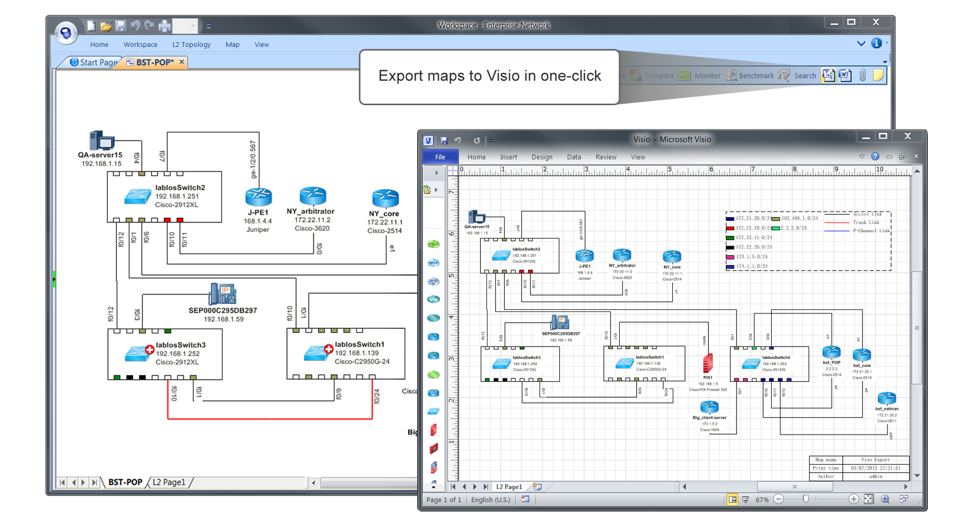Select lablosSwitch2 switch icon in Workspace map
Viewport: 980px width, 530px height.
(137, 197)
